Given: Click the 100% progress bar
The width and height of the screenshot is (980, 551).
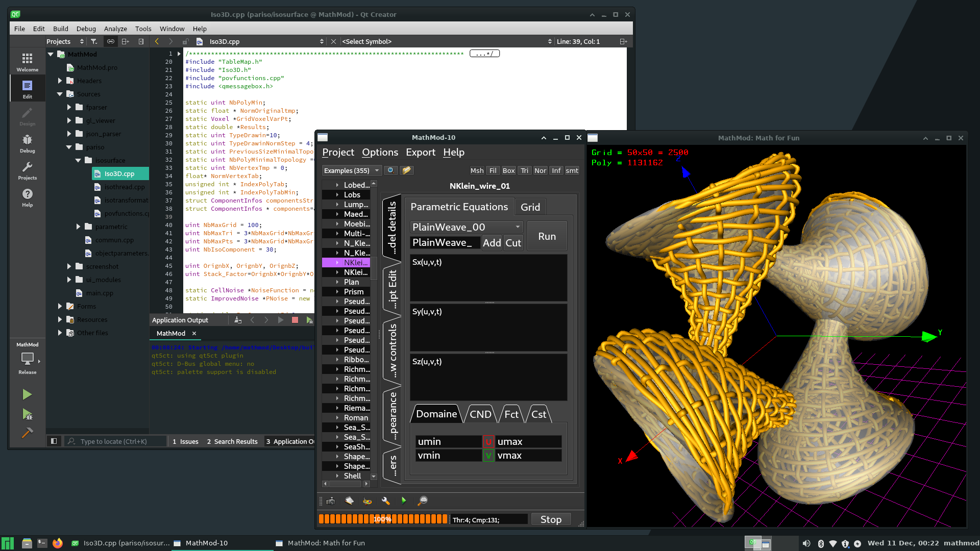Looking at the screenshot, I should coord(382,519).
